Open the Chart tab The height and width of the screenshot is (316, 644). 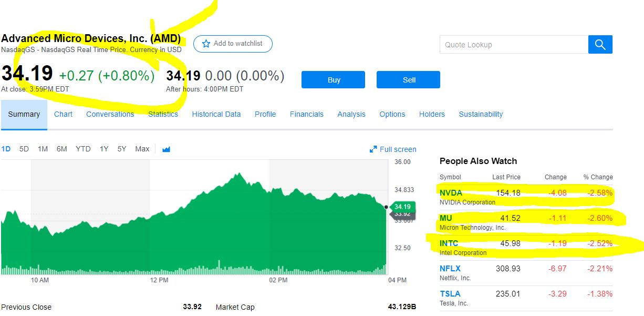coord(63,114)
